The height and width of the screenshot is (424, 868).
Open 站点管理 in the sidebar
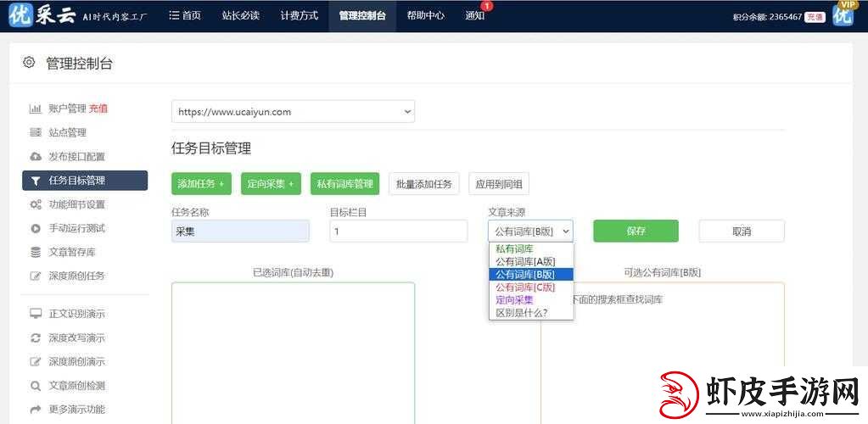coord(67,133)
